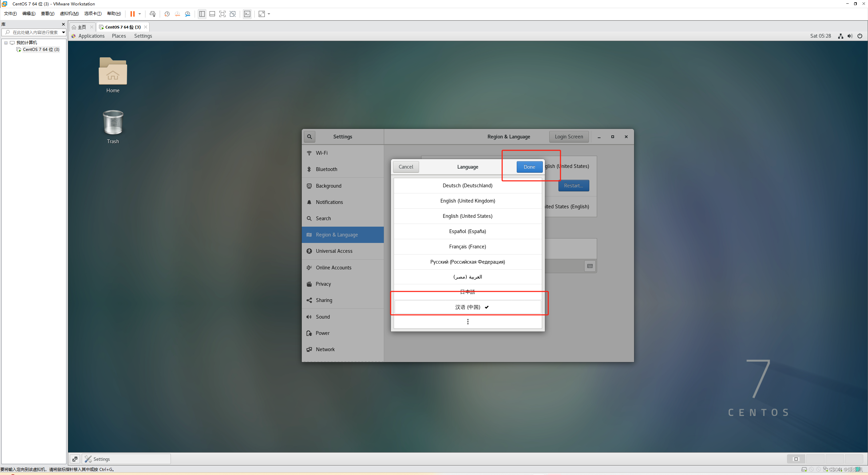Click the Settings taskbar window button
Screen dimensions: 868x475
pos(126,459)
